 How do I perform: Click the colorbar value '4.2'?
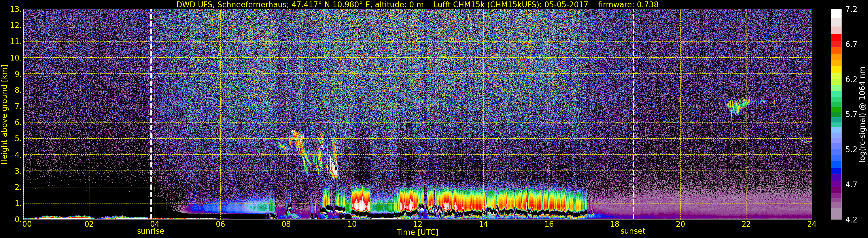point(851,220)
